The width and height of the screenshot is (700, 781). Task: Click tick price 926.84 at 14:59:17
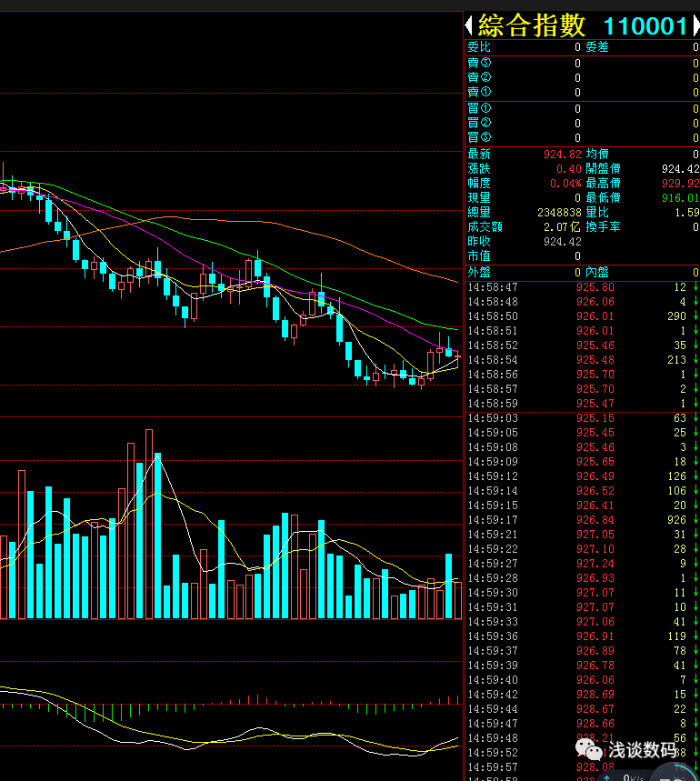point(595,520)
